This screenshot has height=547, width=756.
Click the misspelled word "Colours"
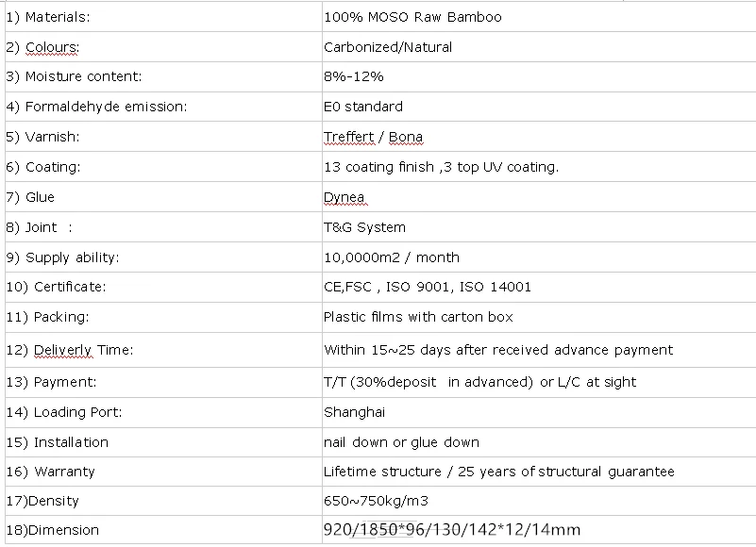(x=52, y=47)
